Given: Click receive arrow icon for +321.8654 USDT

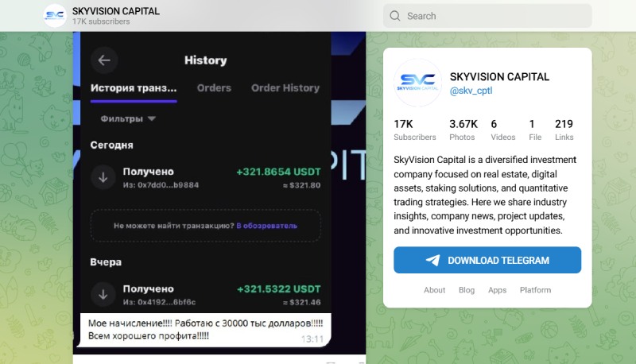Looking at the screenshot, I should click(103, 177).
